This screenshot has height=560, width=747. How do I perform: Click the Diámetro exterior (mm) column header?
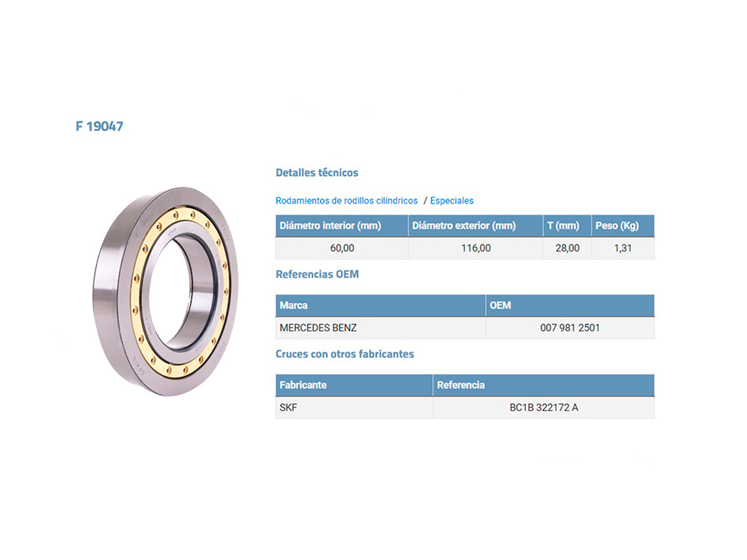(x=464, y=226)
